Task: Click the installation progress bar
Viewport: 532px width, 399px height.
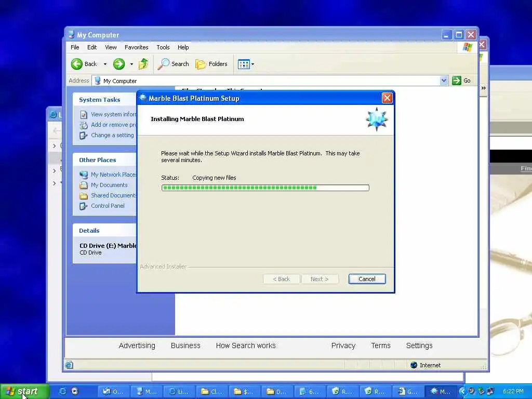Action: [265, 188]
